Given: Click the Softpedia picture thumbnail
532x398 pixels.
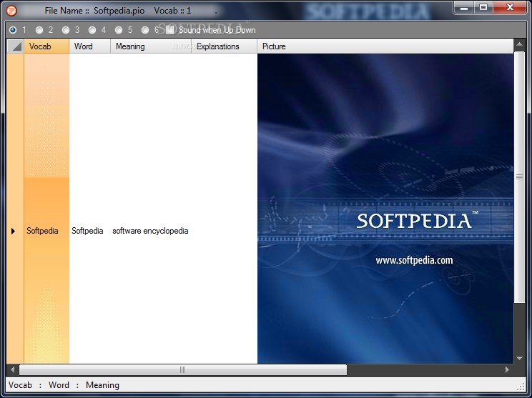Looking at the screenshot, I should pyautogui.click(x=385, y=209).
